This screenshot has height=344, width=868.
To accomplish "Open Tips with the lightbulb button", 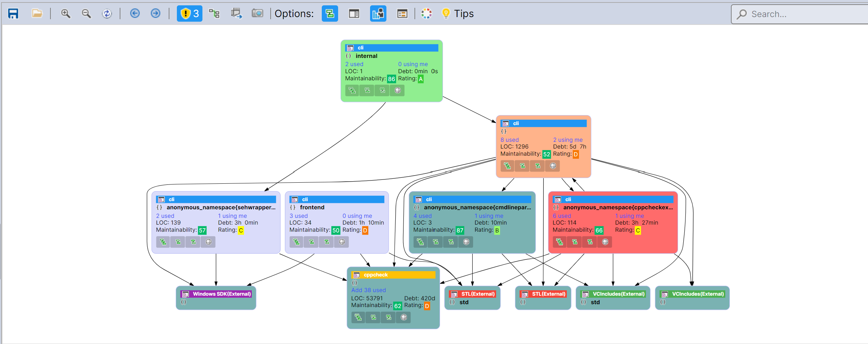I will (446, 13).
